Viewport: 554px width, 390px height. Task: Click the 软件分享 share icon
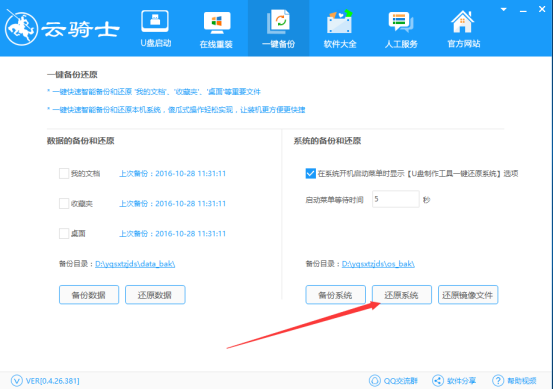[x=438, y=380]
